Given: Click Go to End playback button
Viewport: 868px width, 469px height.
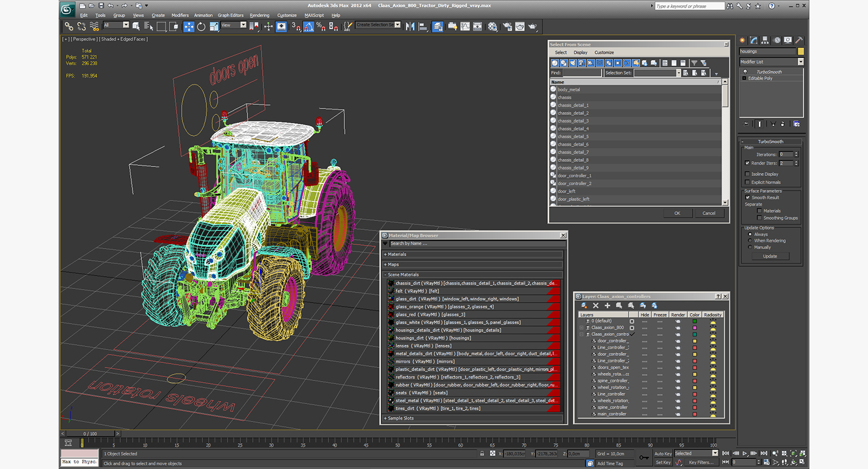Looking at the screenshot, I should pos(764,453).
